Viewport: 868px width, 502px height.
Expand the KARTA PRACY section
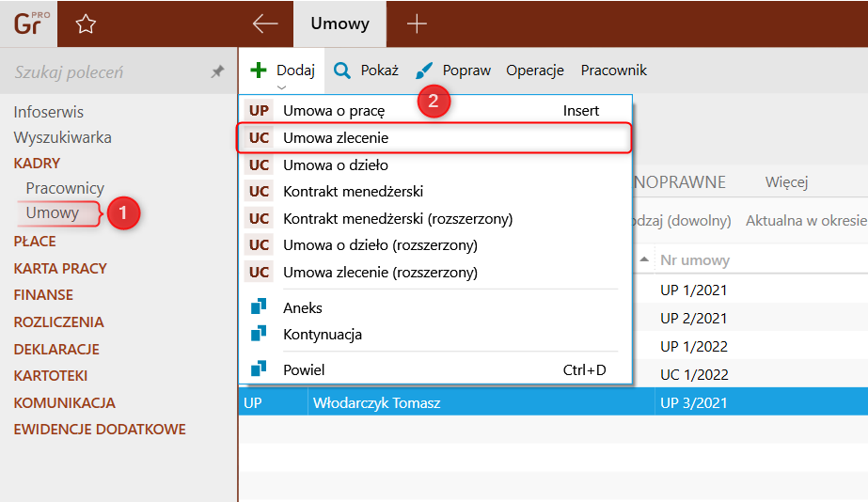click(60, 269)
